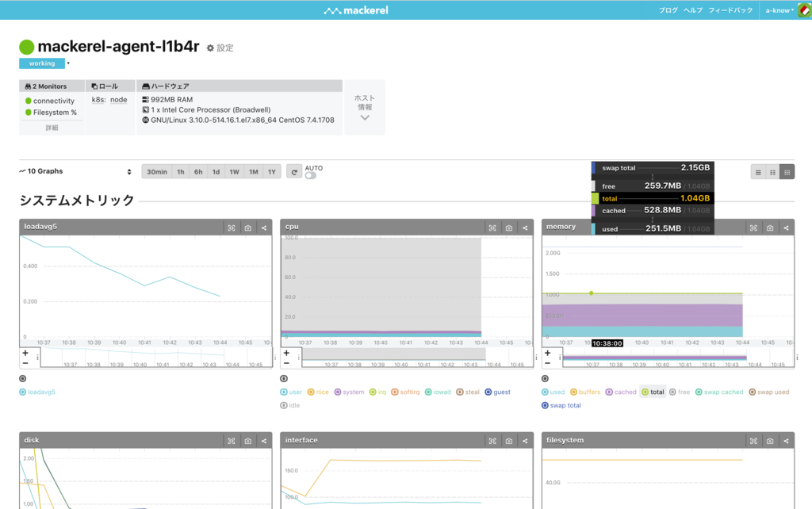Viewport: 812px width, 509px height.
Task: Toggle the loadavg5 series legend
Action: click(37, 392)
